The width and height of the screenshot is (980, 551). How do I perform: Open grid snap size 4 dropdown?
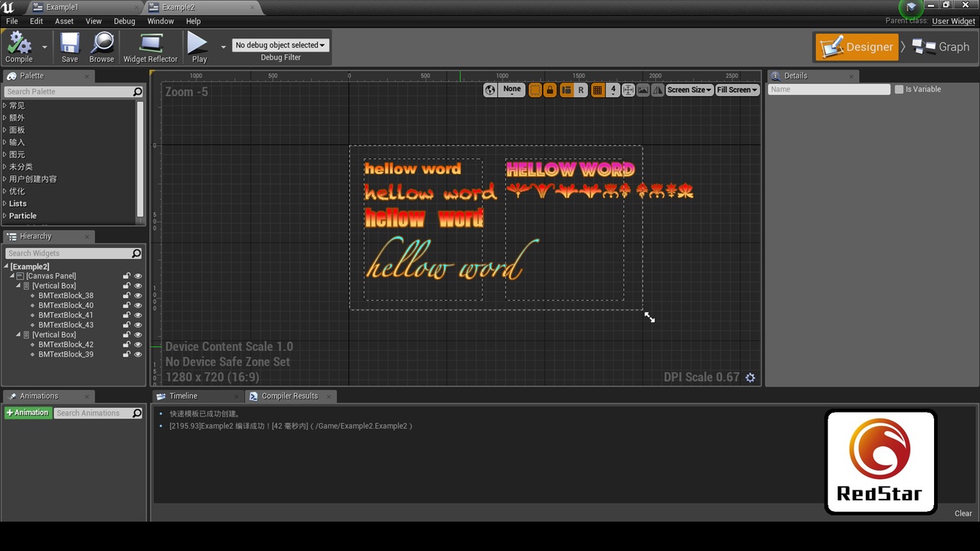tap(613, 90)
